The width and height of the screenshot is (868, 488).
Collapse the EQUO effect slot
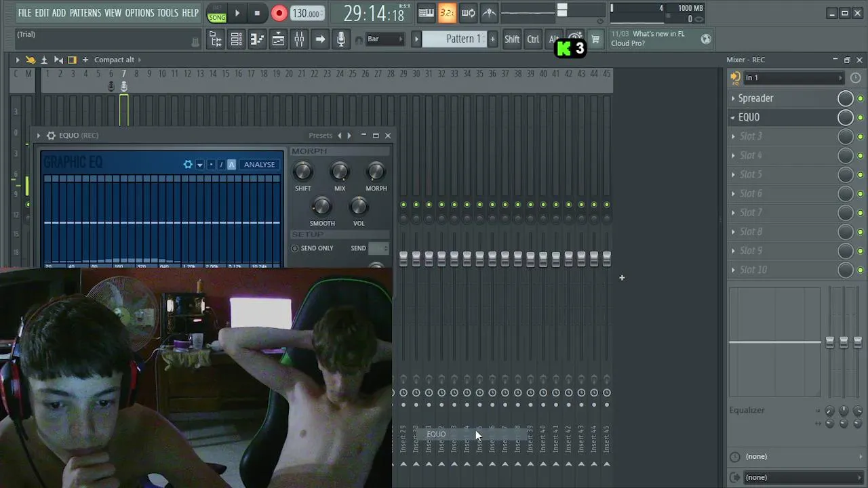[733, 117]
